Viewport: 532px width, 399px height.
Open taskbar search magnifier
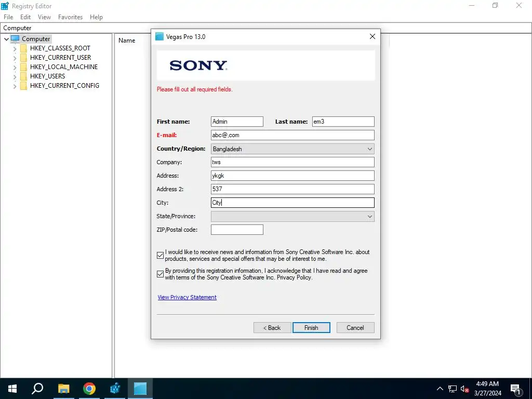click(x=37, y=389)
